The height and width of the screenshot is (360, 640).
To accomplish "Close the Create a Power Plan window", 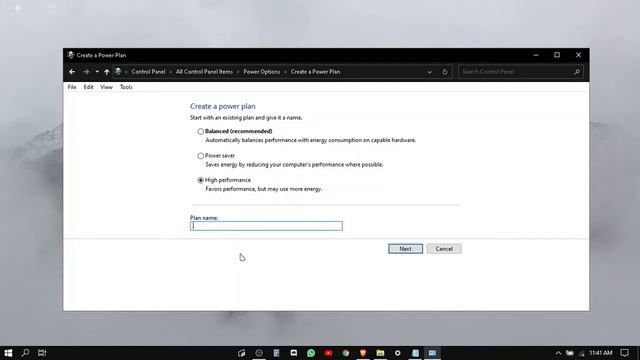I will coord(578,55).
